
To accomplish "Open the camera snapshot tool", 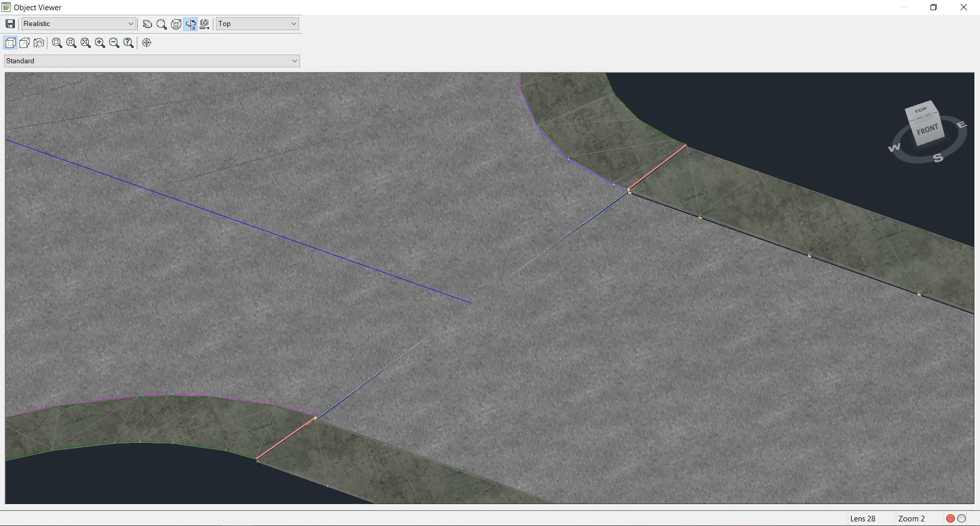I will [x=204, y=24].
